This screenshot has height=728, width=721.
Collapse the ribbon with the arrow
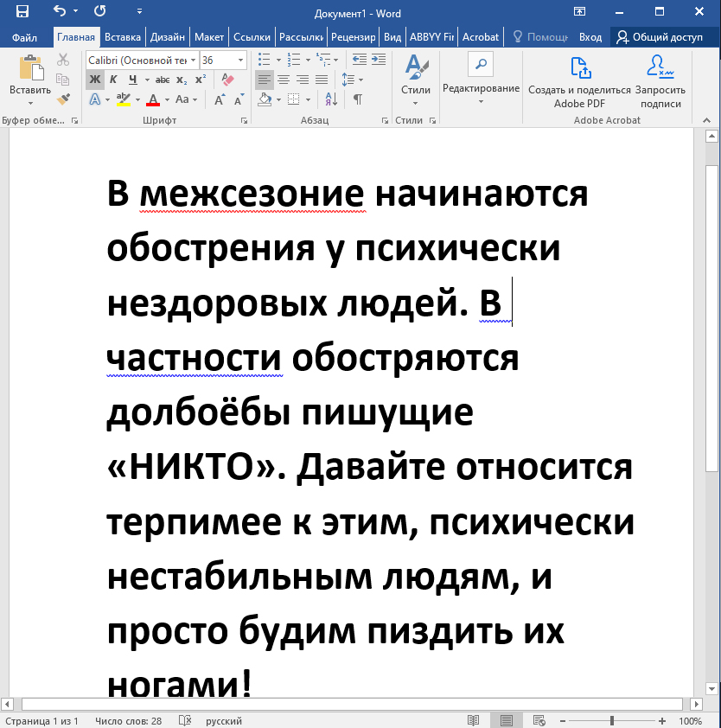pyautogui.click(x=706, y=120)
